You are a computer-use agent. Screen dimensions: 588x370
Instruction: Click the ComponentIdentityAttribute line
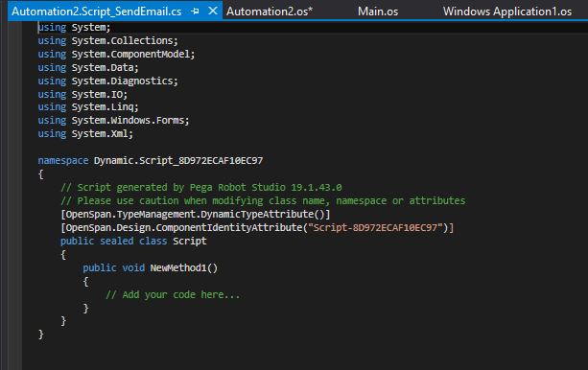(257, 227)
